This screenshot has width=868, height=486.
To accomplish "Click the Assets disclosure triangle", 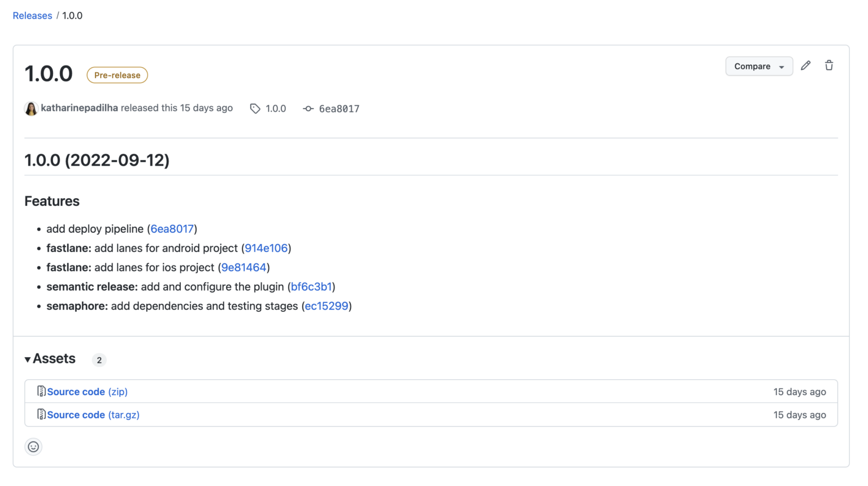I will pyautogui.click(x=27, y=358).
